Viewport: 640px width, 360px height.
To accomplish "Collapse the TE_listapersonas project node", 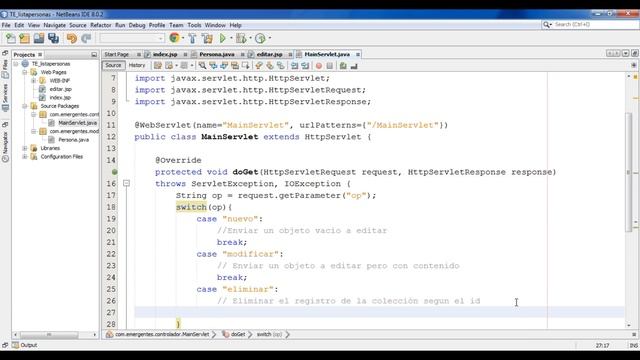I will (x=16, y=64).
